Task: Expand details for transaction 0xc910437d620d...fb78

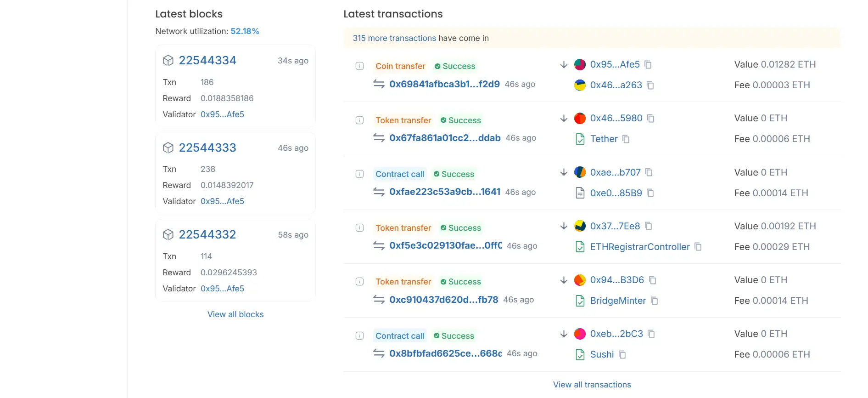Action: point(360,282)
